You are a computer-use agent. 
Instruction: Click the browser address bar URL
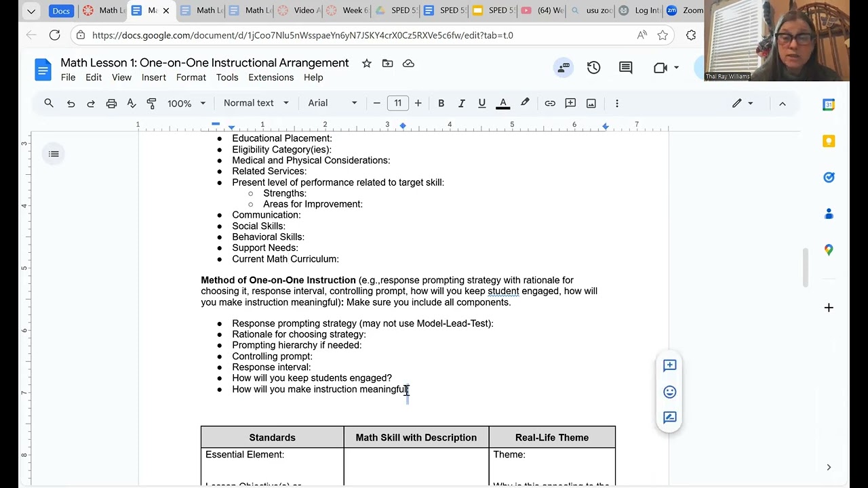coord(302,35)
